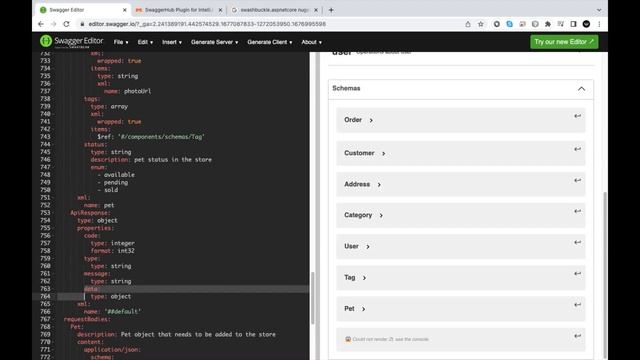The image size is (640, 360).
Task: Open the About menu
Action: 311,42
